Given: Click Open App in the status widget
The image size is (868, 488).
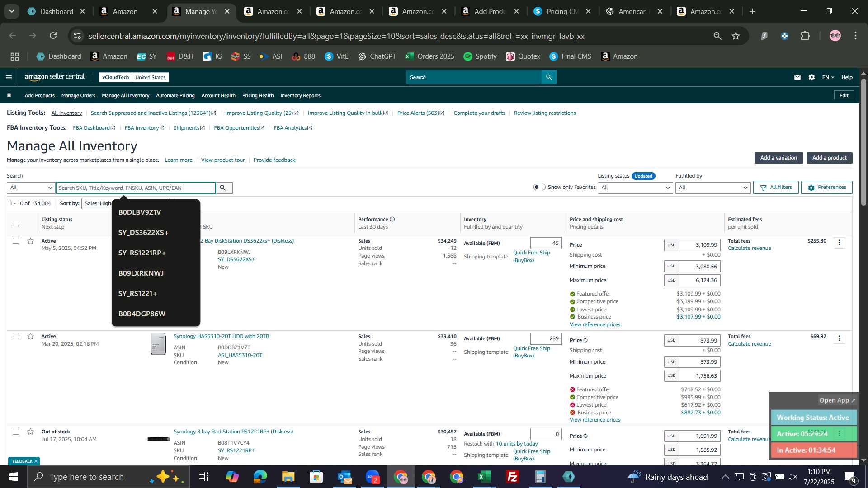Looking at the screenshot, I should pos(837,400).
